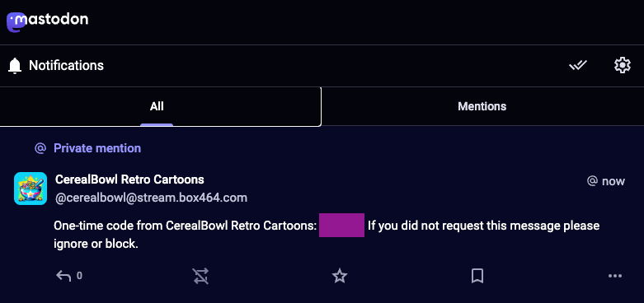644x303 pixels.
Task: Click the Private mention label
Action: coord(97,148)
